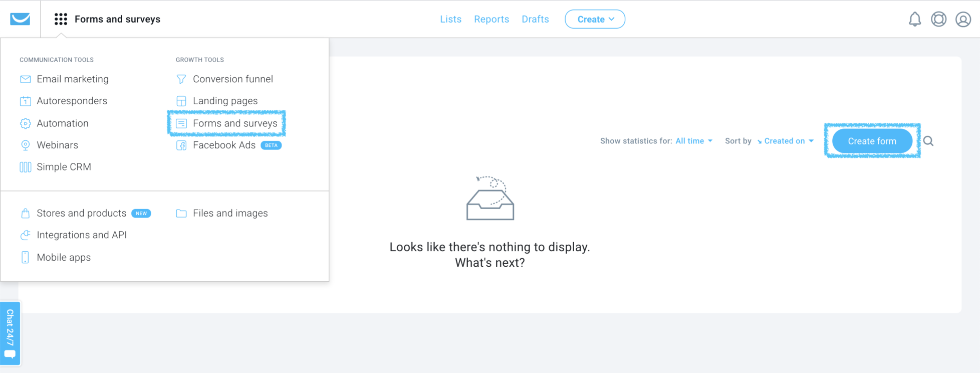Viewport: 980px width, 373px height.
Task: Click the Autoresponders calendar icon
Action: pyautogui.click(x=26, y=101)
